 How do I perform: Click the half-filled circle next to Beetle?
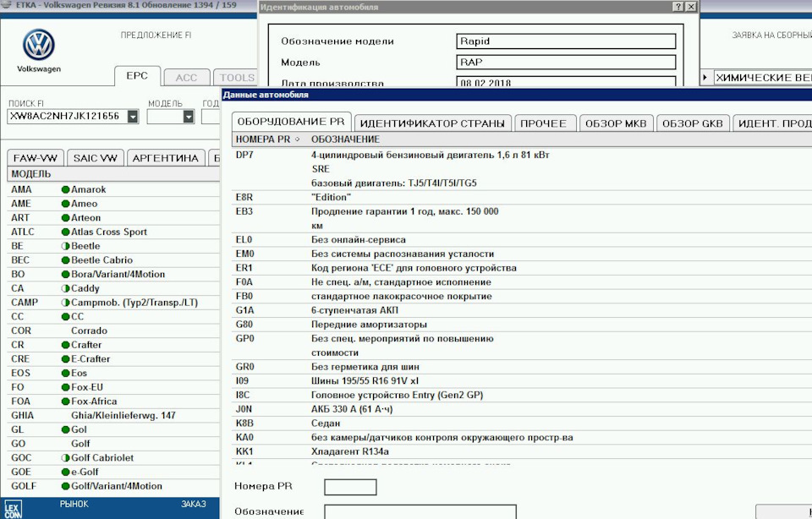(65, 246)
